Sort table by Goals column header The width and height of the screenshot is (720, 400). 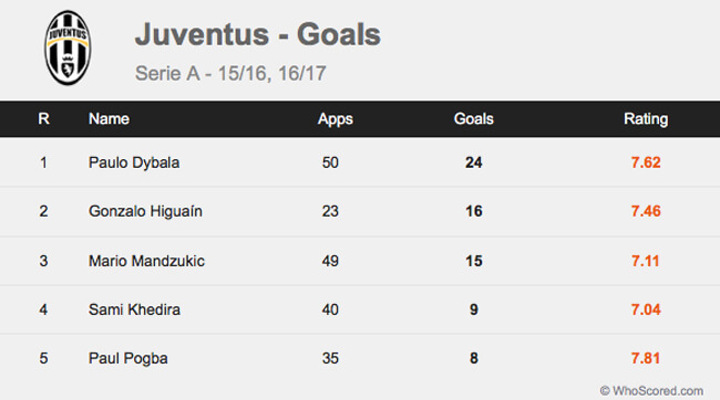click(x=473, y=119)
